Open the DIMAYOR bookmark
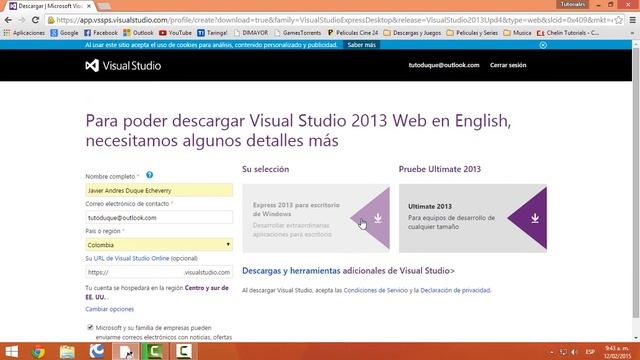The height and width of the screenshot is (360, 640). (251, 33)
